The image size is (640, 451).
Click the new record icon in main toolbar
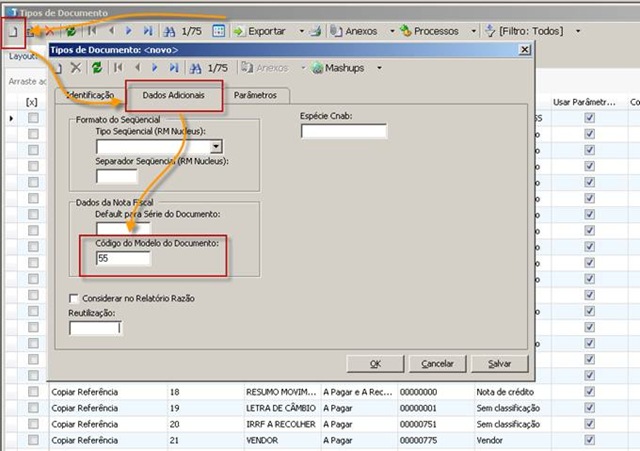[13, 31]
